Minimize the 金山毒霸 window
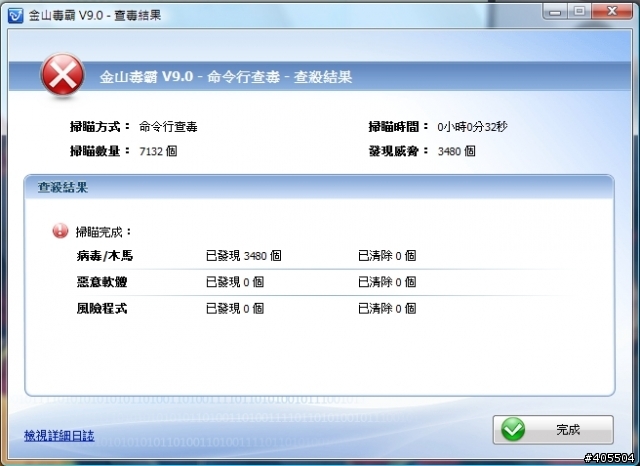This screenshot has width=640, height=466. pos(555,11)
